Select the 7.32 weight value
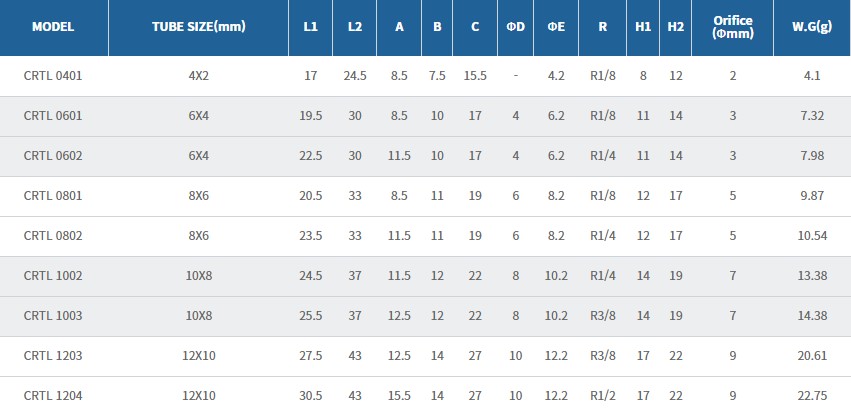This screenshot has width=851, height=412. [x=811, y=115]
